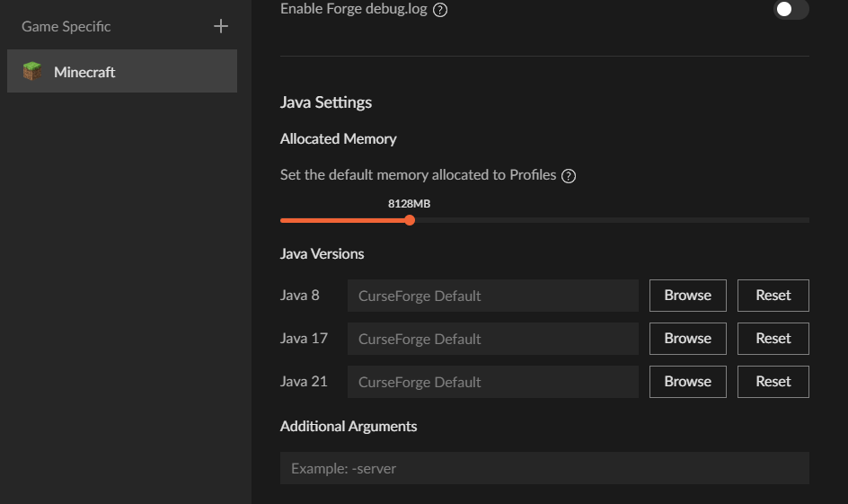This screenshot has height=504, width=848.
Task: Click the Java 17 path input field
Action: [492, 339]
